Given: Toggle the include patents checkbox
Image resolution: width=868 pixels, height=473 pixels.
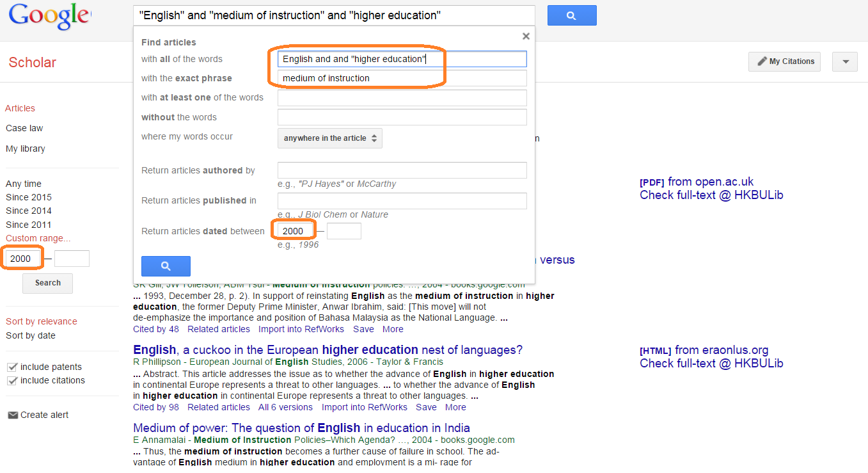Looking at the screenshot, I should 12,367.
